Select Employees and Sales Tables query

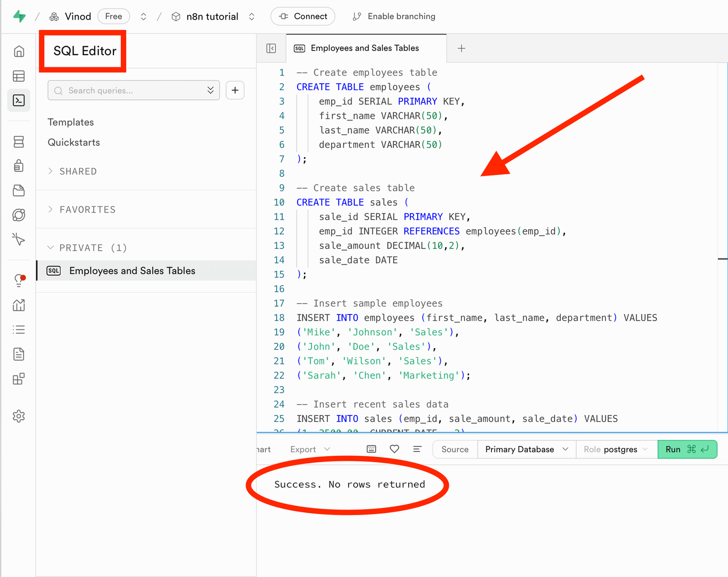(146, 271)
